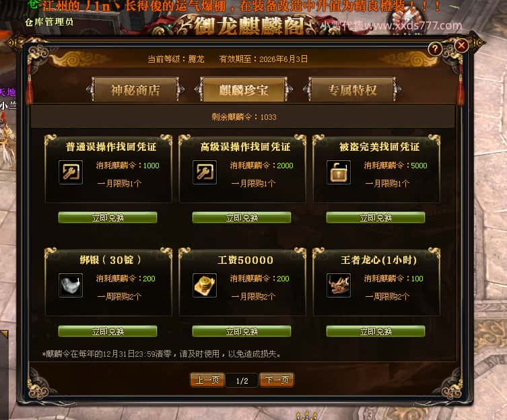This screenshot has height=420, width=507.
Task: Click the wrench icon for 高级误操作找回凭证
Action: tap(205, 172)
